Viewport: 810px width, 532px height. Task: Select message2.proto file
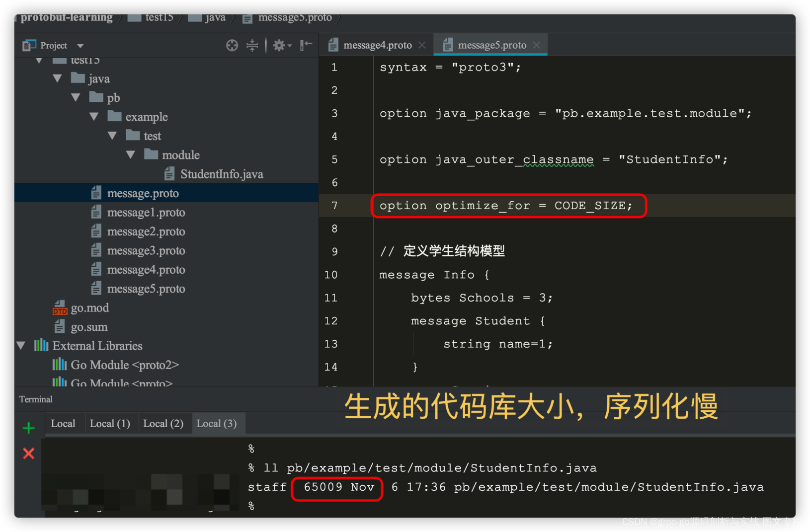[146, 231]
